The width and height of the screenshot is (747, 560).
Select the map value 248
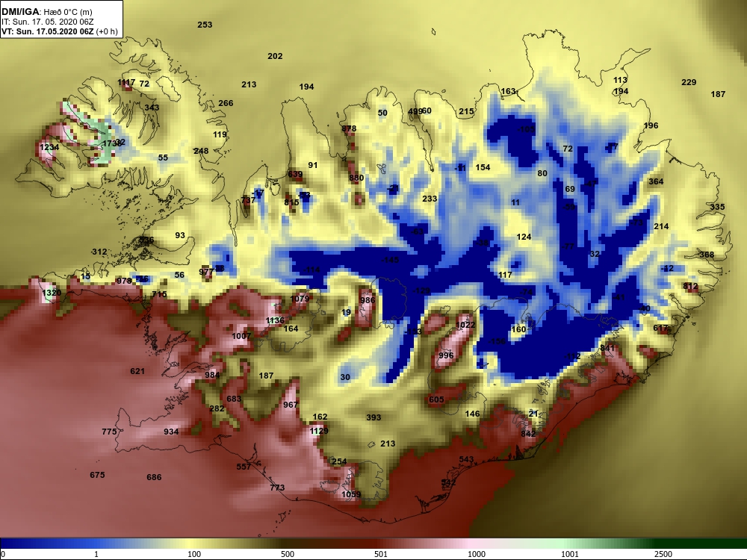pos(201,151)
